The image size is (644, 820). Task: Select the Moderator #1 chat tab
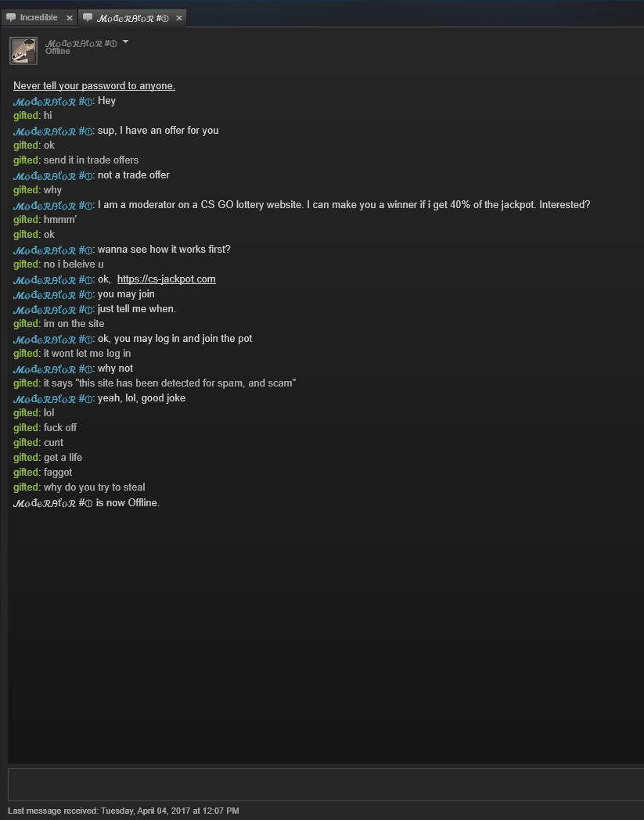[132, 18]
